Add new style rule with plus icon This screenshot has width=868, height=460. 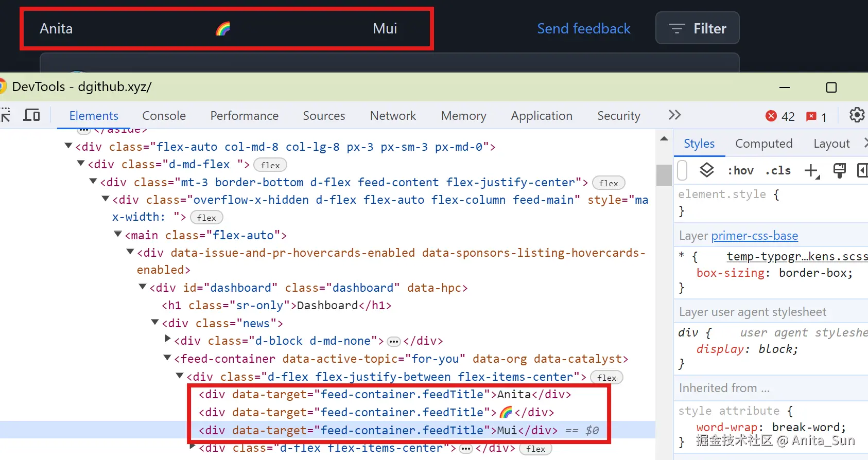point(812,170)
